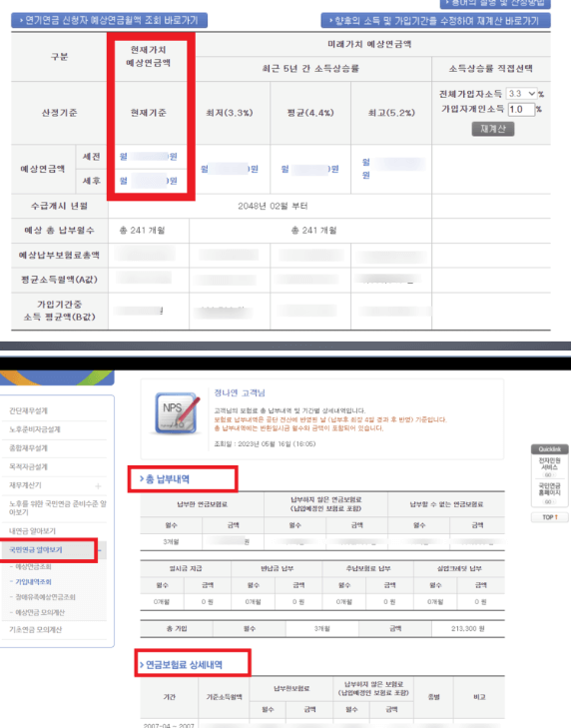This screenshot has height=728, width=571.
Task: Open the 기초연금 모의계산 menu item
Action: coord(35,629)
